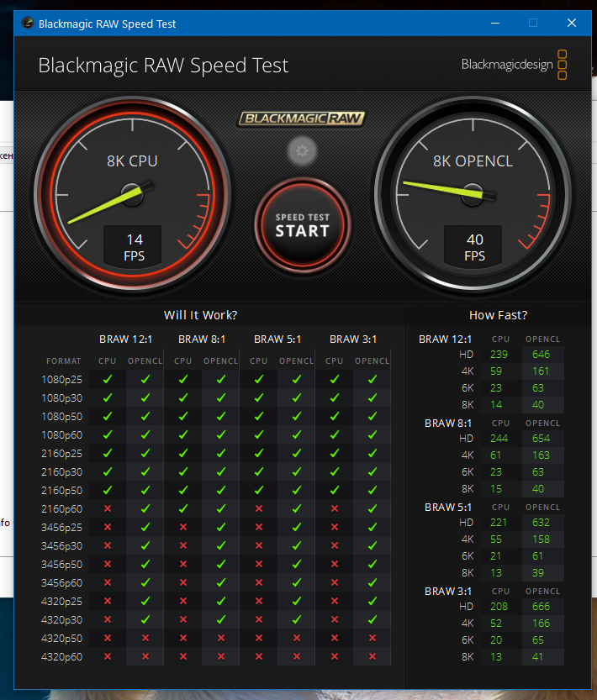597x700 pixels.
Task: Click the FORMAT column header
Action: [63, 361]
